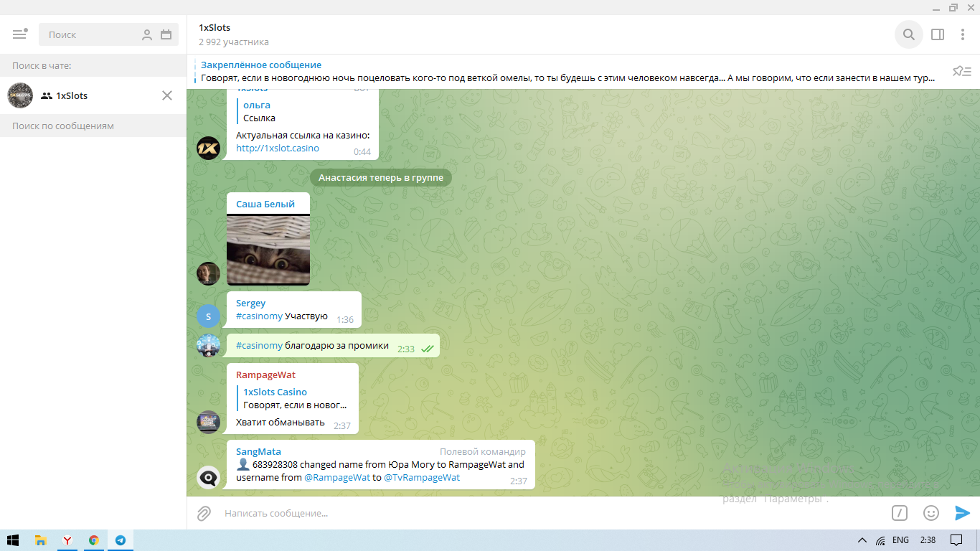Open the cat image from Саша Белый
Viewport: 980px width, 551px height.
tap(268, 250)
